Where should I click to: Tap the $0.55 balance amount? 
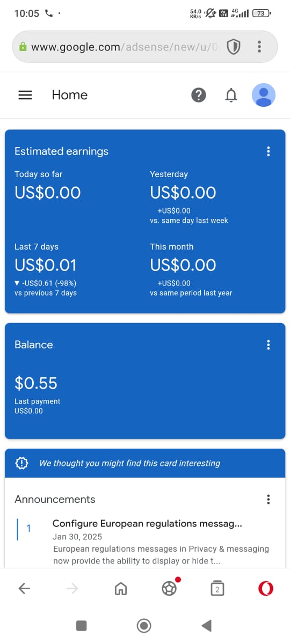(x=35, y=383)
